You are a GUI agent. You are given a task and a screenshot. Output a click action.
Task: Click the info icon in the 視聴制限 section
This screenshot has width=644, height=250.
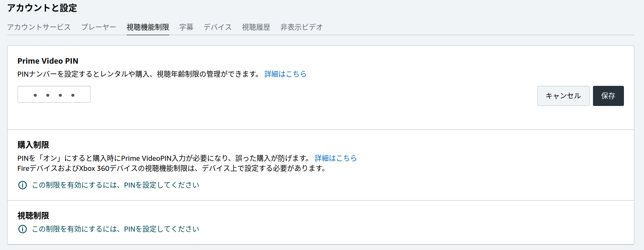pos(22,229)
